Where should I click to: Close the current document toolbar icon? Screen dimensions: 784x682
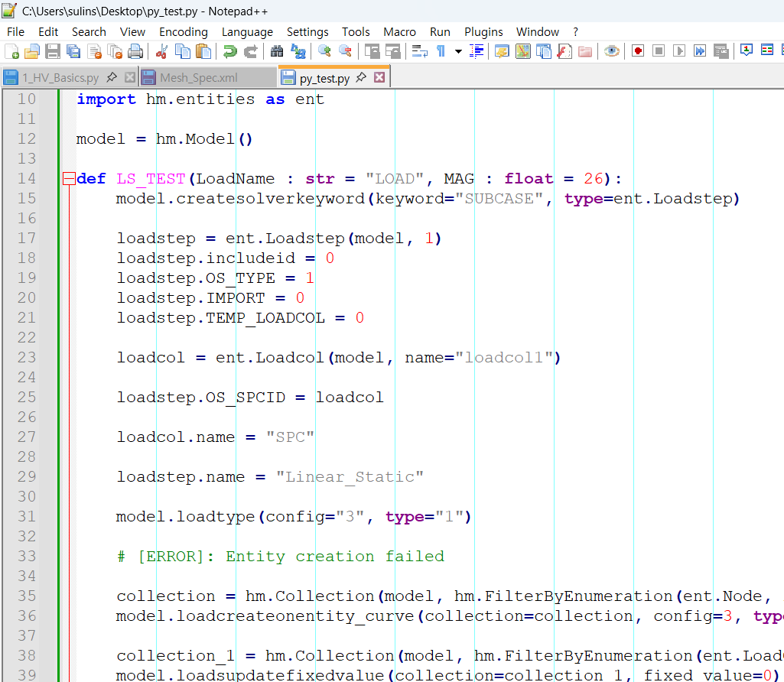pos(95,51)
